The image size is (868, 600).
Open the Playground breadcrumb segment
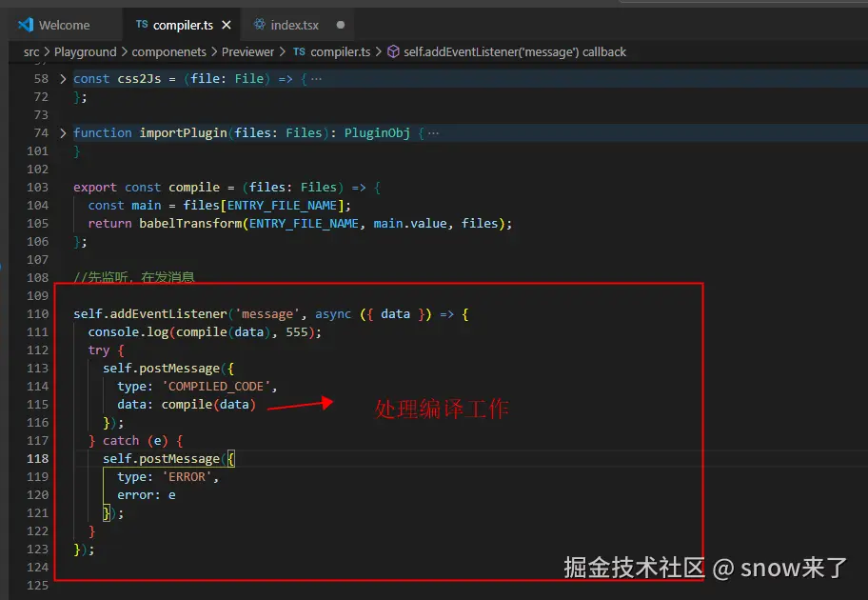pyautogui.click(x=86, y=52)
